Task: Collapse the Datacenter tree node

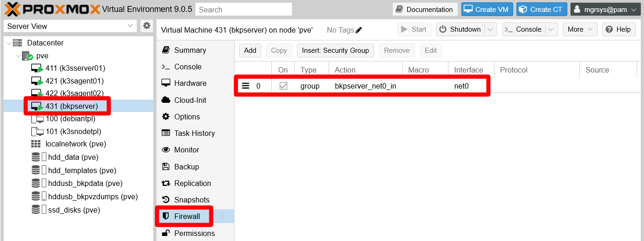Action: click(x=9, y=43)
